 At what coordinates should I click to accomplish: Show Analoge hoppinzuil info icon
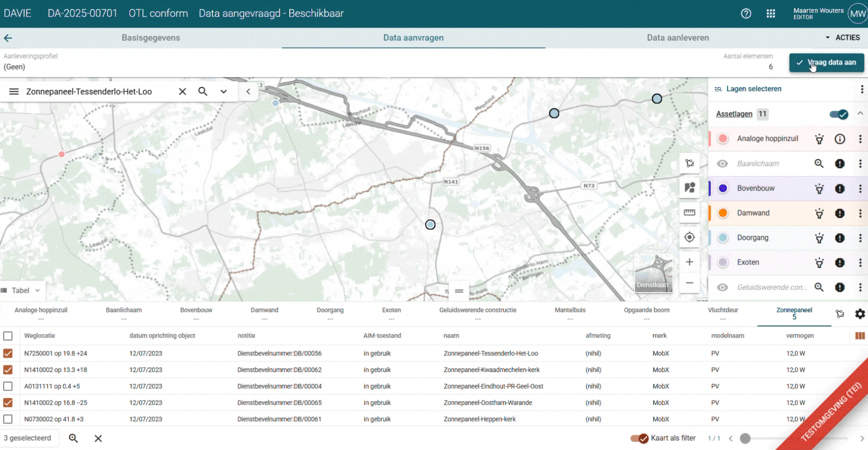[840, 139]
